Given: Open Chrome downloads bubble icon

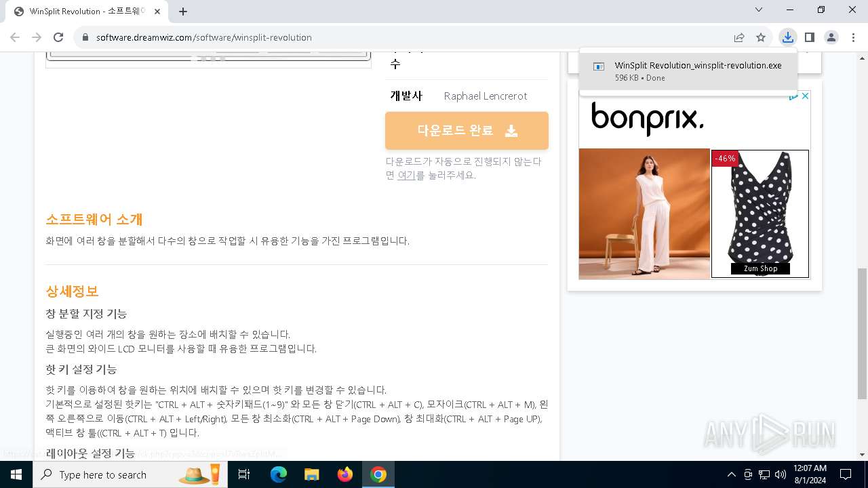Looking at the screenshot, I should click(x=787, y=37).
